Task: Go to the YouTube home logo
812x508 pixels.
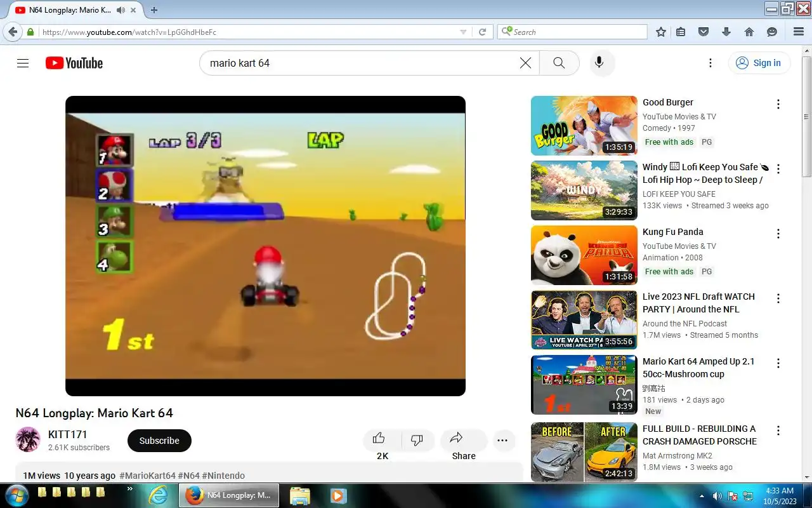Action: tap(74, 63)
